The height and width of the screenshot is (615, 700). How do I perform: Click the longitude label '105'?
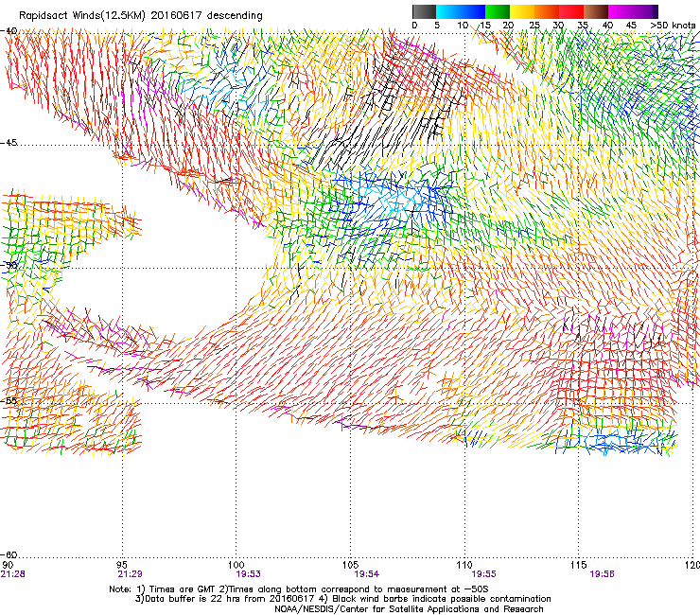[x=350, y=565]
